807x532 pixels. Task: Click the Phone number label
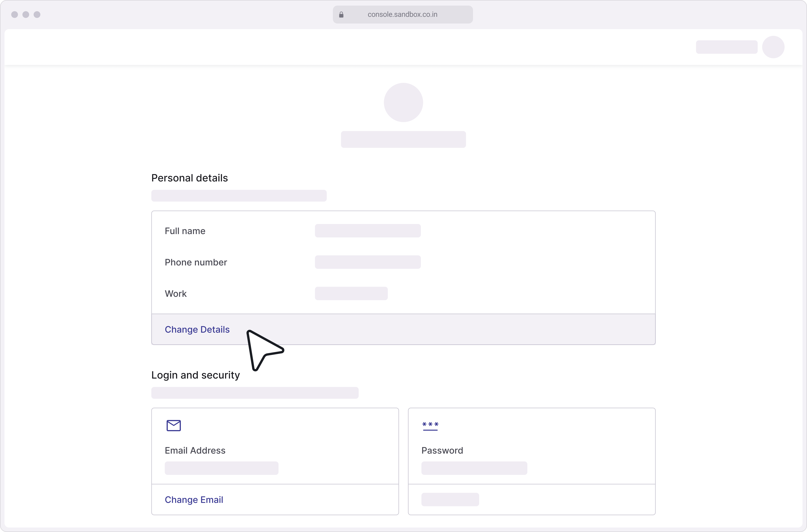pyautogui.click(x=196, y=262)
